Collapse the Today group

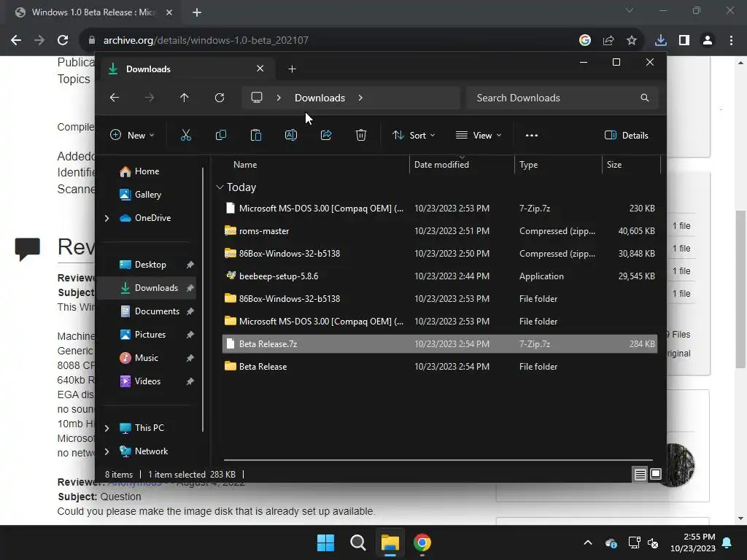(x=220, y=187)
